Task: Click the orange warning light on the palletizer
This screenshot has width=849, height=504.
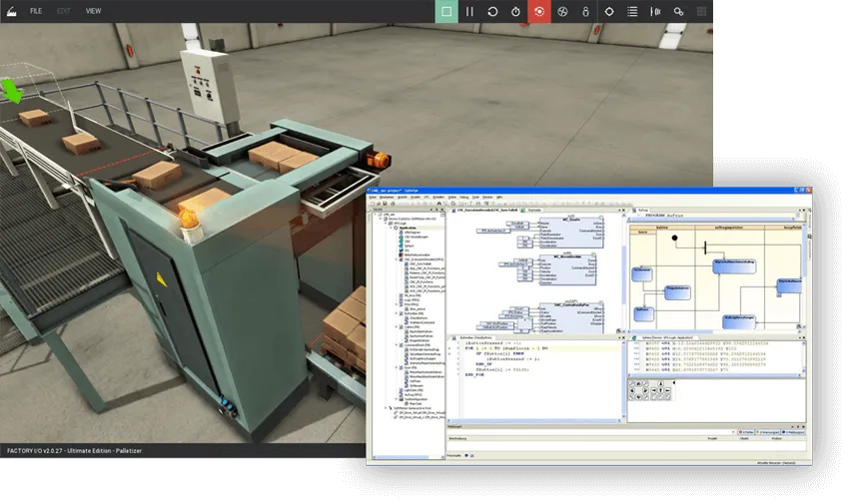Action: click(x=189, y=219)
